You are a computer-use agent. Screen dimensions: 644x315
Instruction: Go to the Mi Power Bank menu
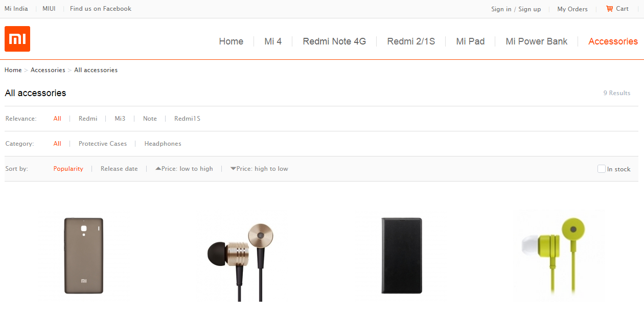tap(536, 41)
